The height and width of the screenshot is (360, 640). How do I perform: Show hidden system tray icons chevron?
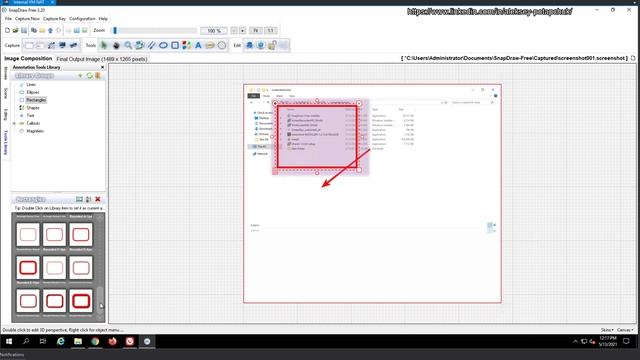tap(575, 341)
